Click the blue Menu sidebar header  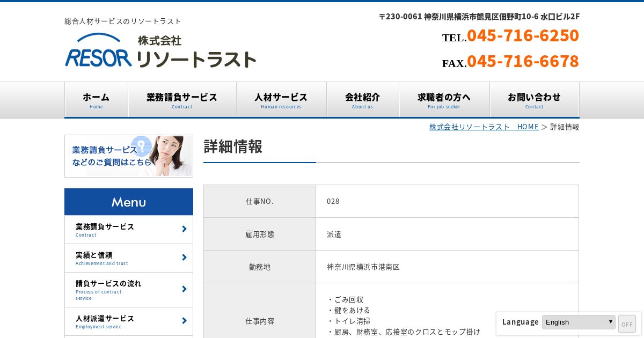[129, 202]
